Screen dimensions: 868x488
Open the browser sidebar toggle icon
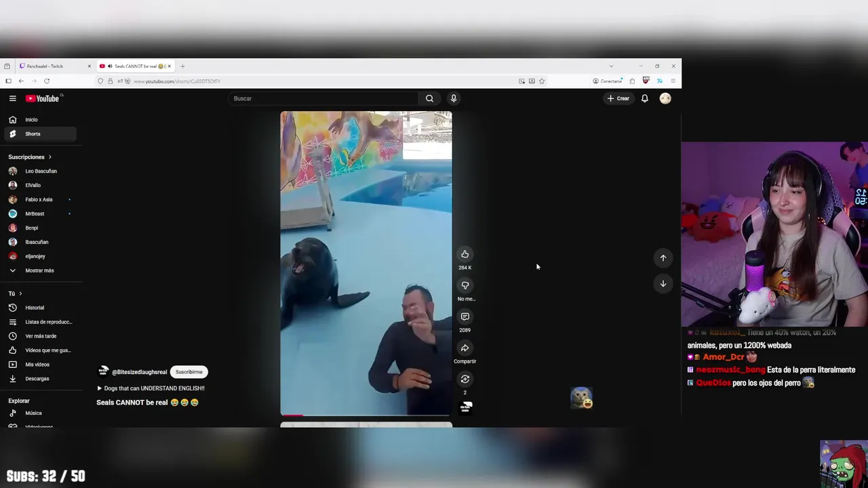pos(8,81)
